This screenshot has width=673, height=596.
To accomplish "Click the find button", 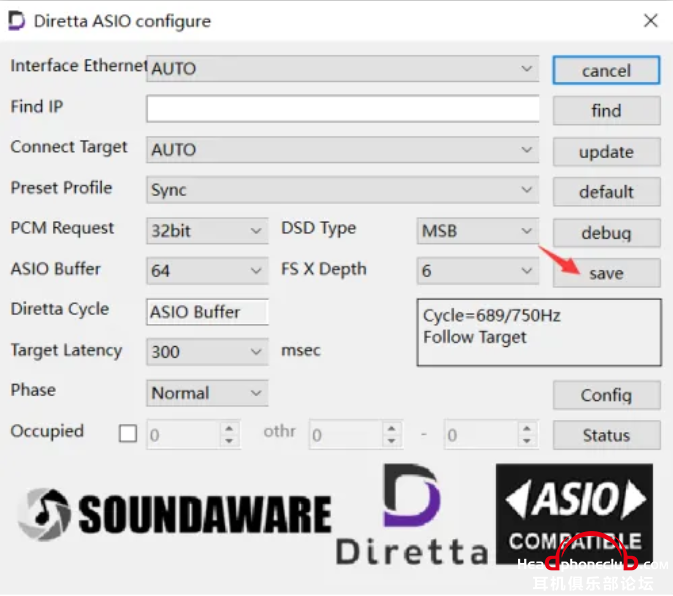I will tap(606, 111).
